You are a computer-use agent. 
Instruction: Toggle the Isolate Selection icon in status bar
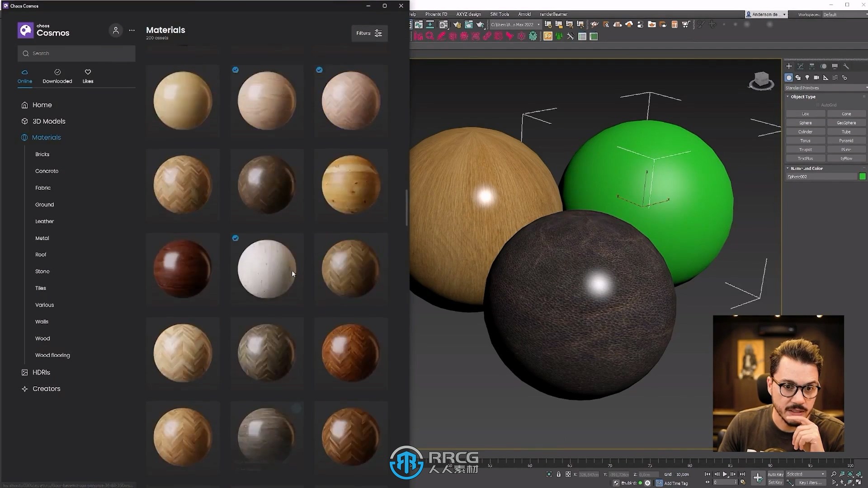point(549,474)
